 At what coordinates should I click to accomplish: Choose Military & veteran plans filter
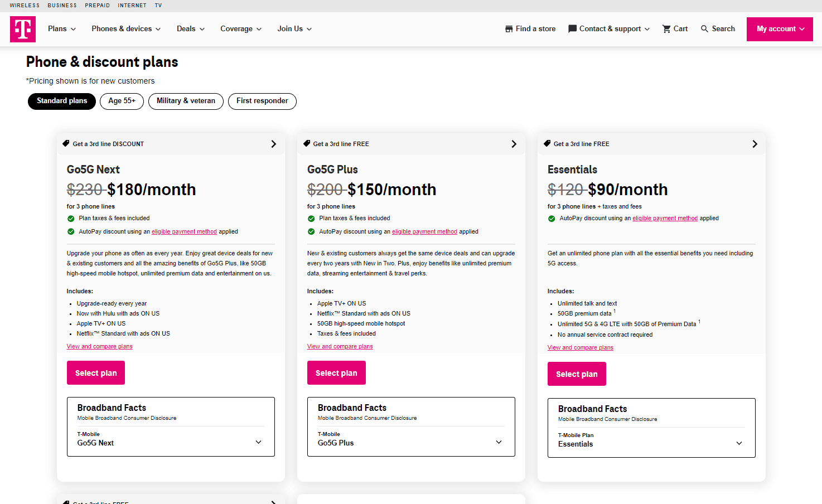(186, 101)
